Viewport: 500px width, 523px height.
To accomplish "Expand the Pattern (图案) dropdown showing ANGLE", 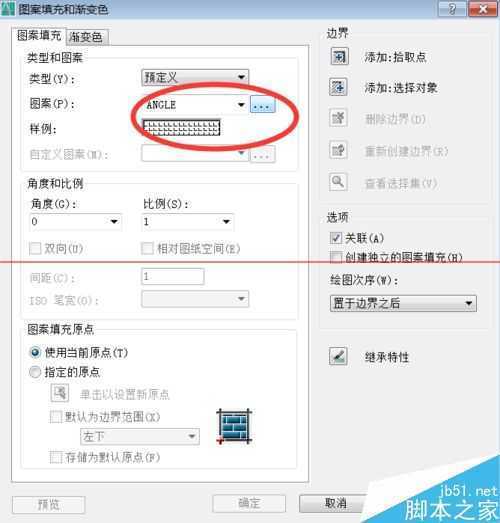I will pyautogui.click(x=195, y=105).
